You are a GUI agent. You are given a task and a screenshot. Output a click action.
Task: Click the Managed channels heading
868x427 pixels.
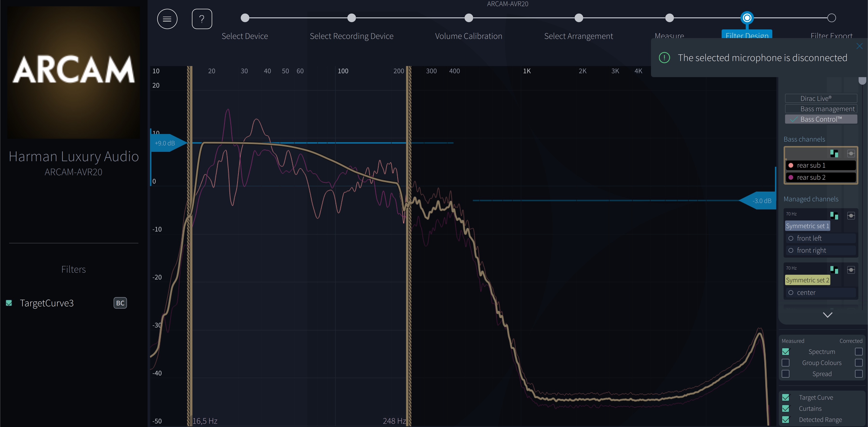[811, 199]
